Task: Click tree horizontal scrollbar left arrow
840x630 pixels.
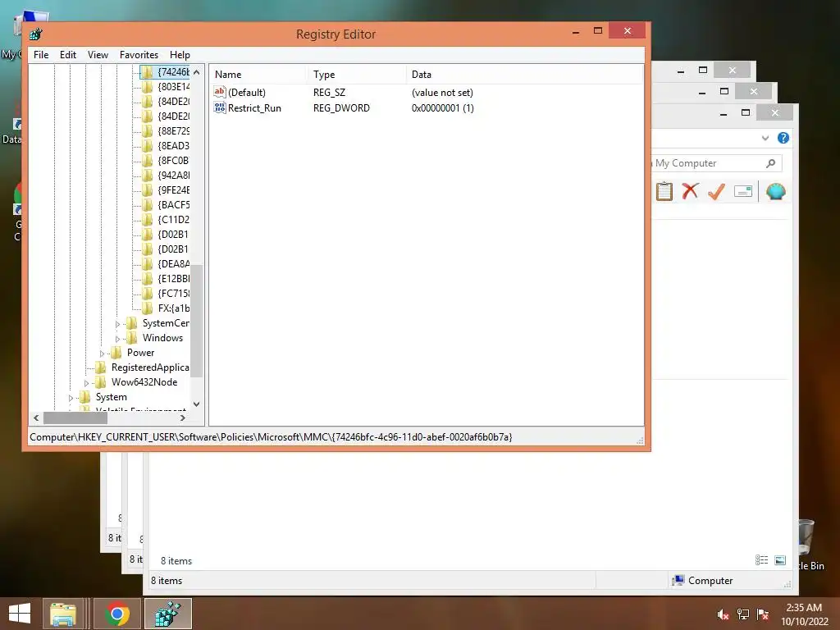Action: tap(36, 418)
